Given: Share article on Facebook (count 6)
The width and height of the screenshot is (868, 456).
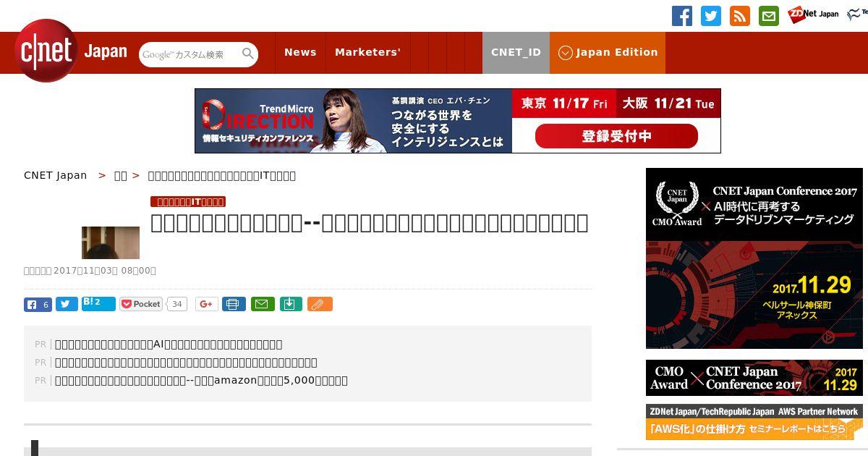Looking at the screenshot, I should click(38, 304).
